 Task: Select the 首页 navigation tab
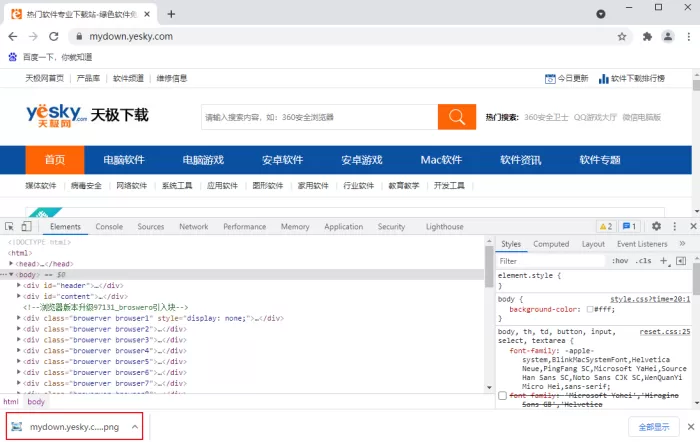(x=55, y=160)
